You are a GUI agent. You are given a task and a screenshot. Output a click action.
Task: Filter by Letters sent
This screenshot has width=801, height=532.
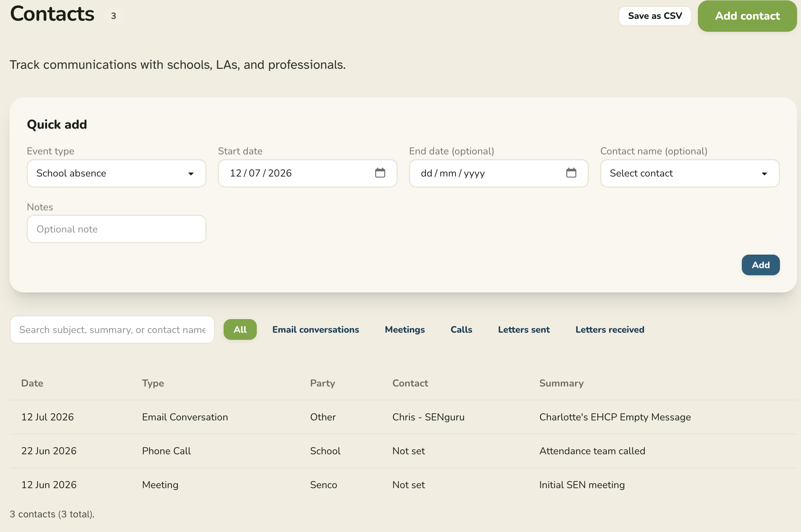point(524,329)
